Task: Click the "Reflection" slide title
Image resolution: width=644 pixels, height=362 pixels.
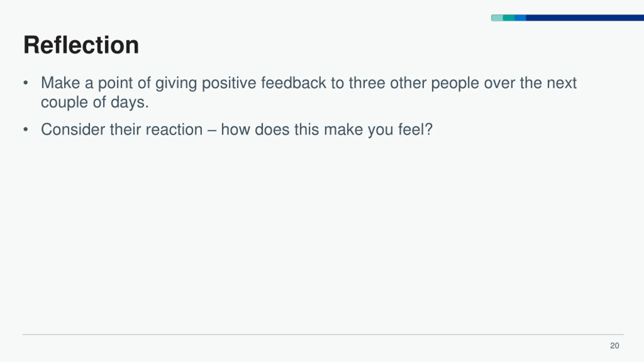Action: pos(81,45)
